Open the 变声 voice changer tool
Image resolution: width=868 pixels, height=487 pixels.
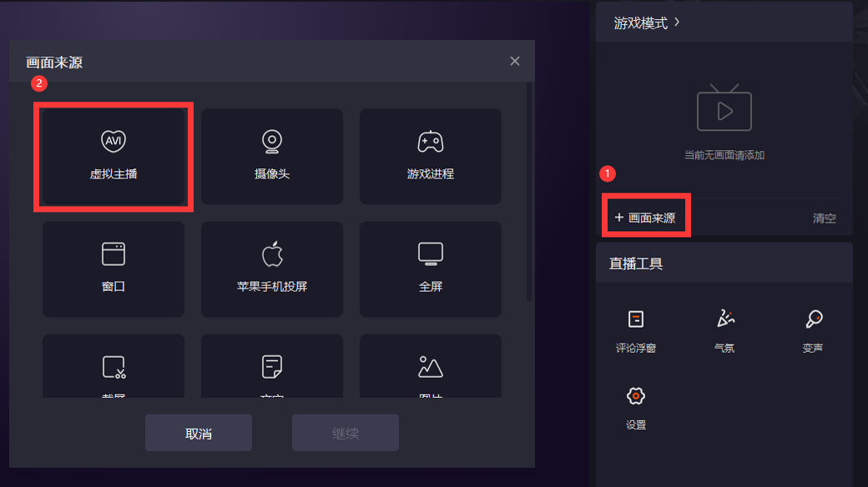click(x=813, y=332)
